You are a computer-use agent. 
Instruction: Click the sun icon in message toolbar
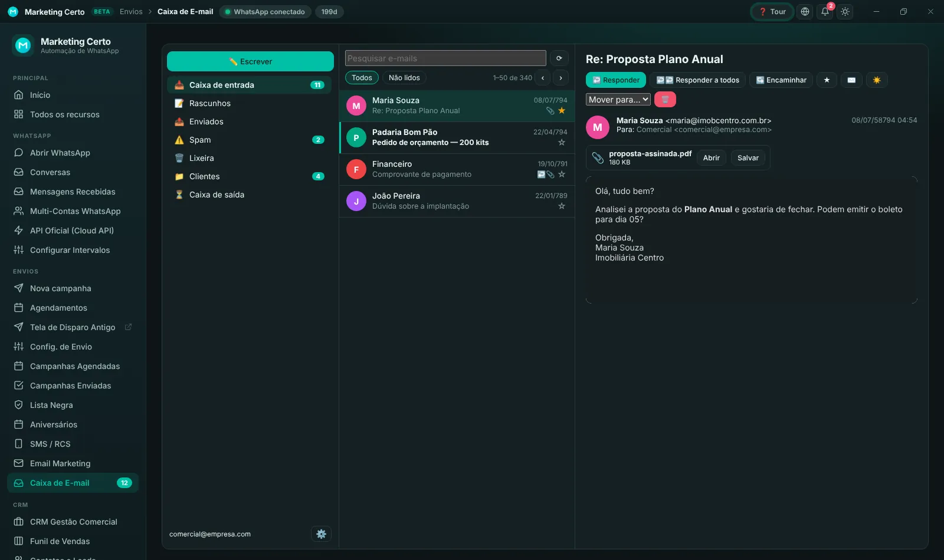(x=877, y=80)
